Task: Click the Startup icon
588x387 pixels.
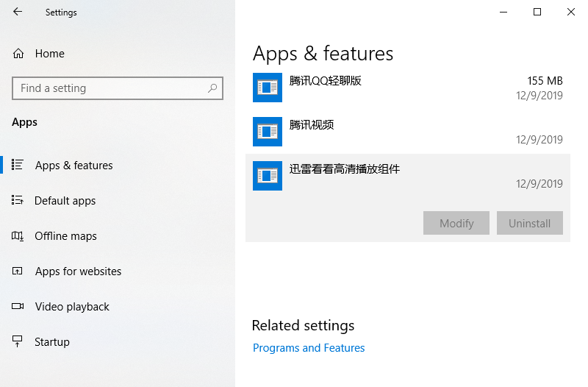Action: pos(17,341)
